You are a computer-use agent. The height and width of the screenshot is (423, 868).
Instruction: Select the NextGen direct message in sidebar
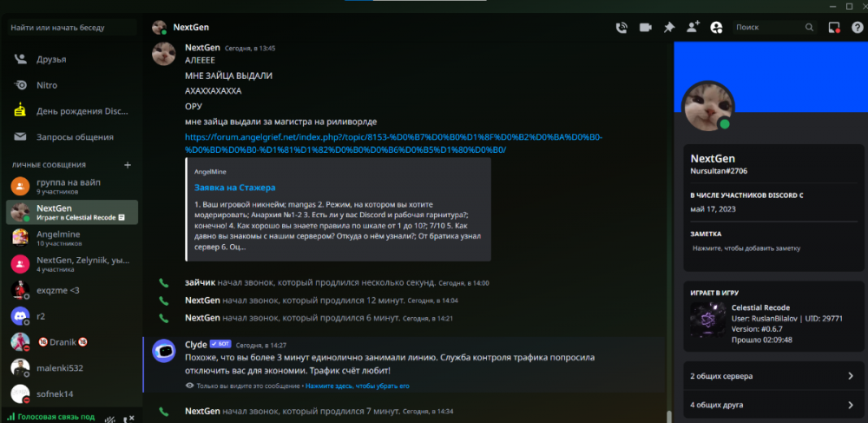(x=72, y=212)
